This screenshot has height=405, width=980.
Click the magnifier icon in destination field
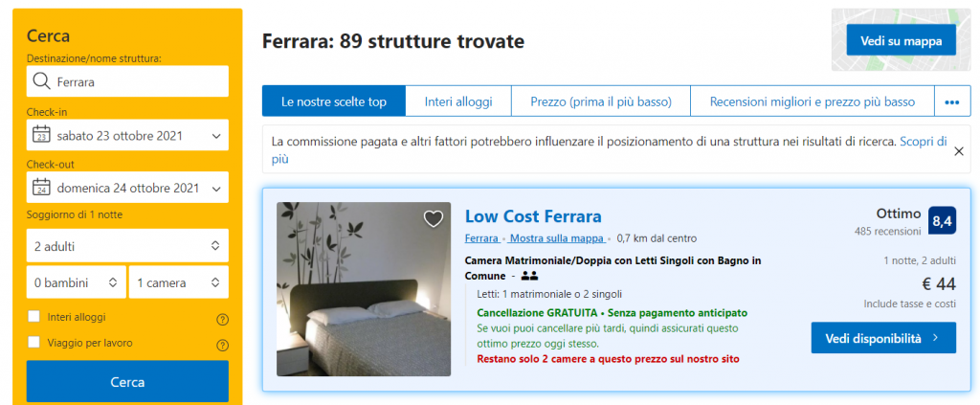tap(41, 81)
